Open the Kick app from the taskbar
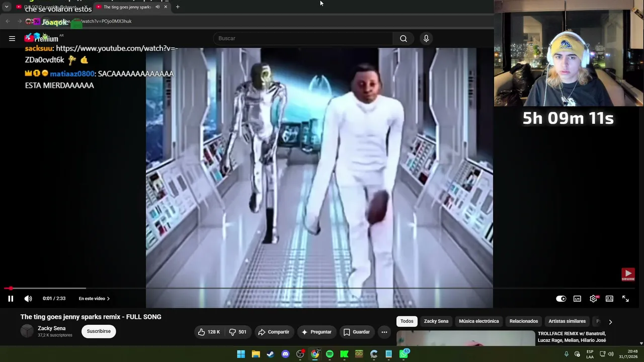The image size is (644, 362). [344, 354]
